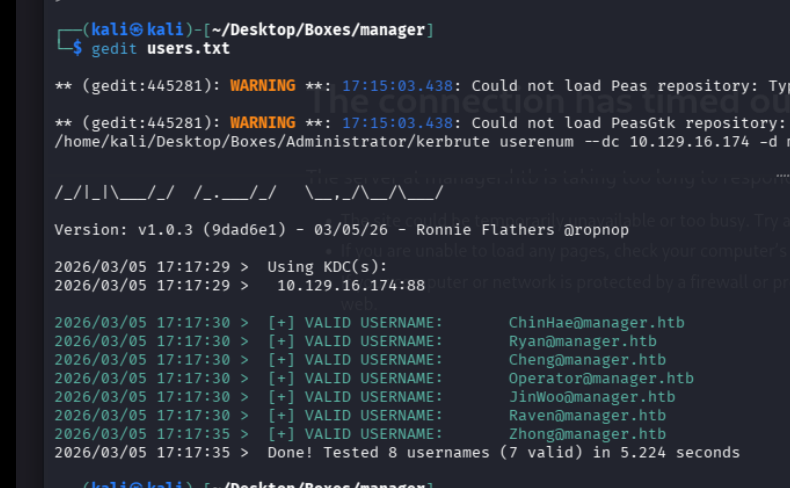Click the Operator@manager.htb username
The image size is (790, 488).
[x=600, y=378]
